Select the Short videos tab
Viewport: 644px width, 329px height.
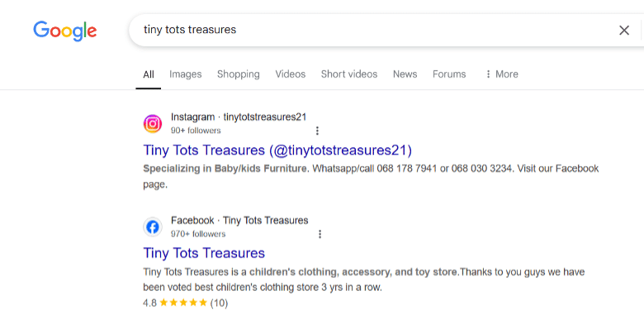349,74
